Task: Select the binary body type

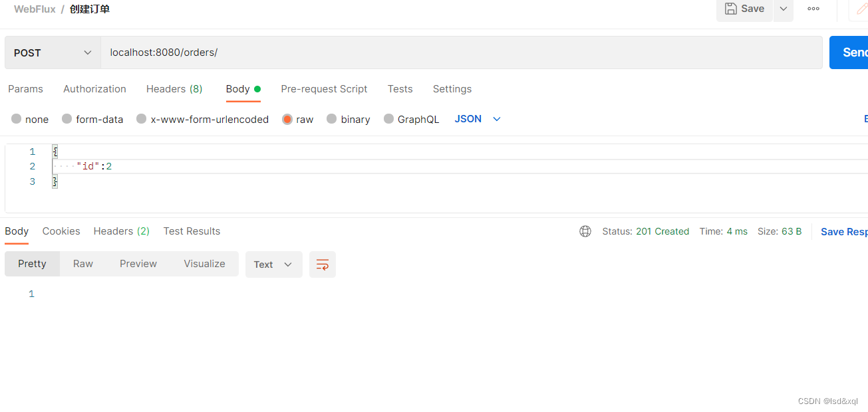Action: click(348, 119)
